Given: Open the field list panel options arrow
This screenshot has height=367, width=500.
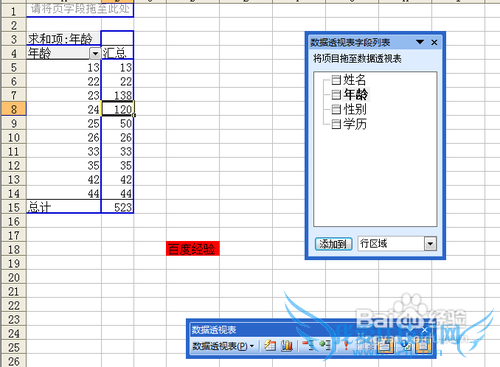Looking at the screenshot, I should (x=420, y=42).
